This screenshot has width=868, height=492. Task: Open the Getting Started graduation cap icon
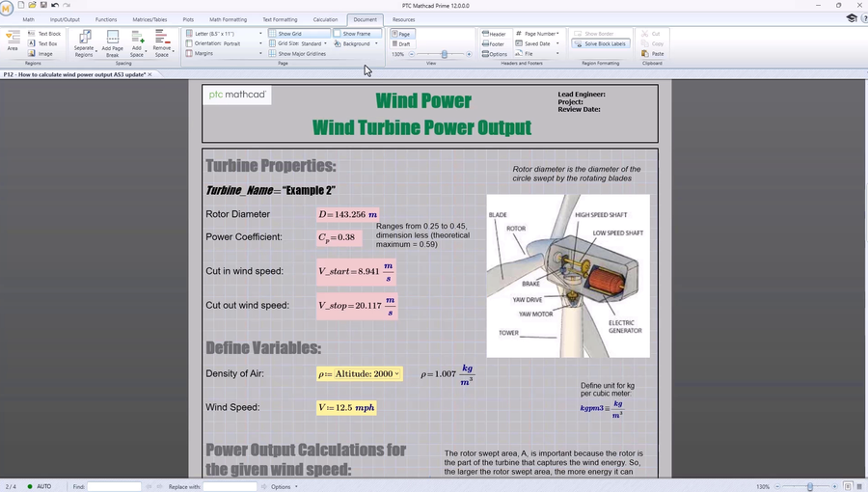coord(852,18)
